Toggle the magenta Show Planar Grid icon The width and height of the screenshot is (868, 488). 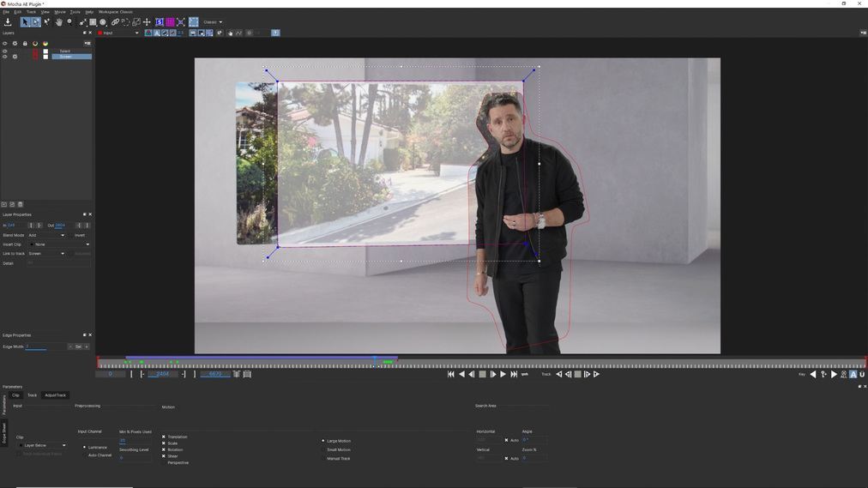[x=170, y=22]
